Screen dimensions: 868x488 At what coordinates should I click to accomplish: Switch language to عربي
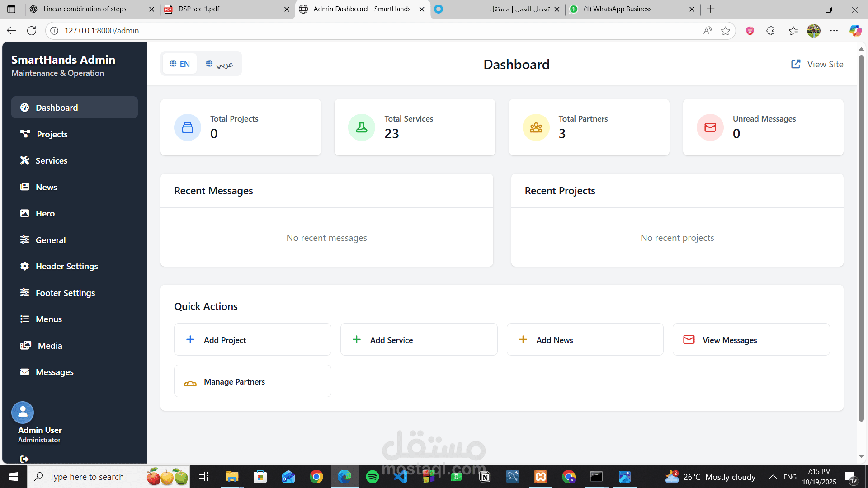pos(219,64)
